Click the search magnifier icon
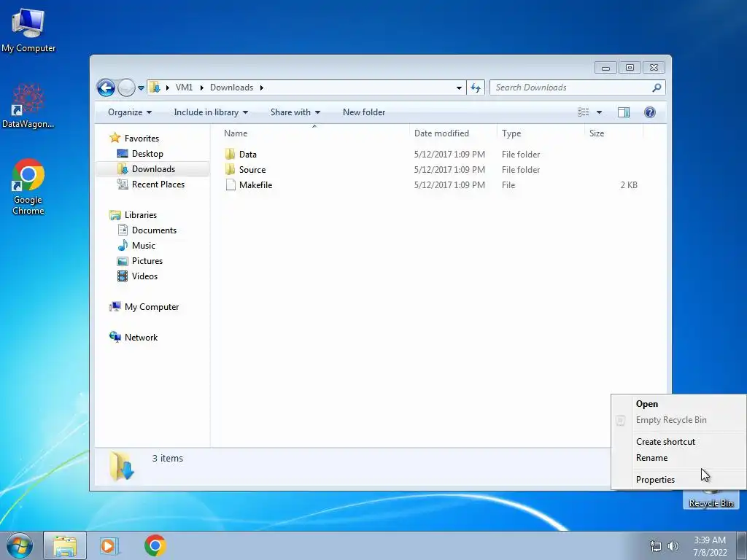The image size is (747, 560). [657, 87]
